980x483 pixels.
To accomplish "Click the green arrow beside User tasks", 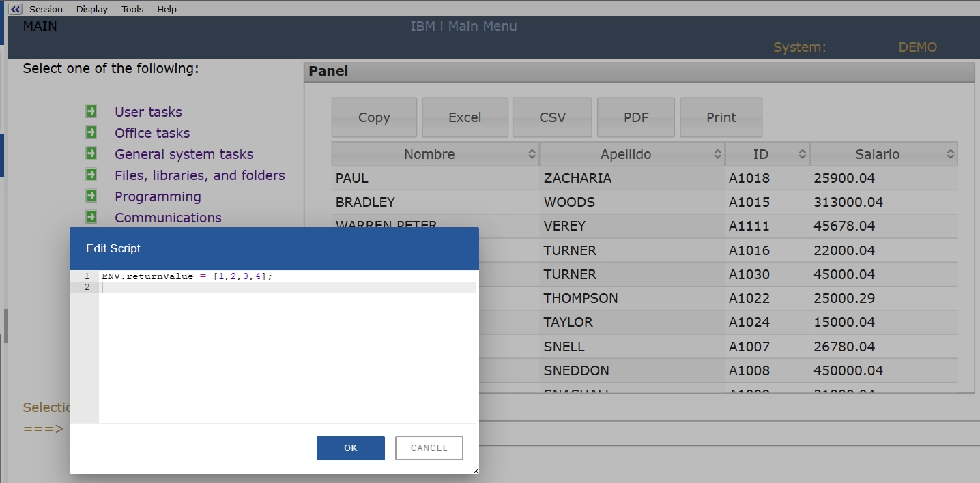I will point(91,111).
